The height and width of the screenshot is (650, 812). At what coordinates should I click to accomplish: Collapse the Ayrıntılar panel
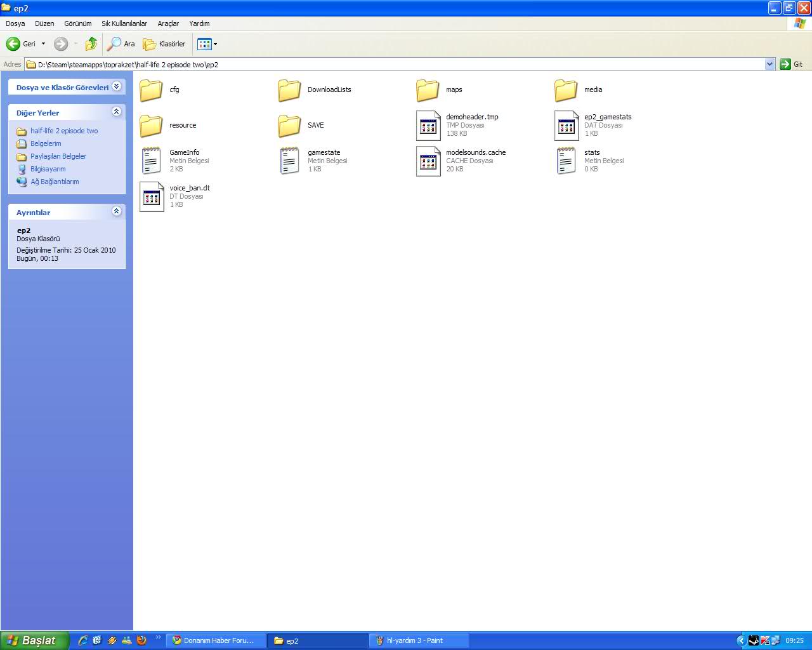[x=117, y=211]
